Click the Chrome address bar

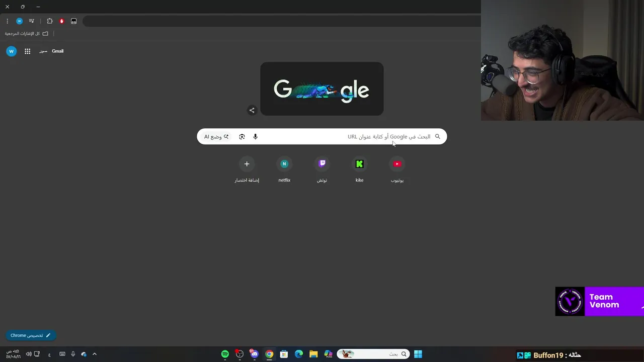(x=282, y=21)
